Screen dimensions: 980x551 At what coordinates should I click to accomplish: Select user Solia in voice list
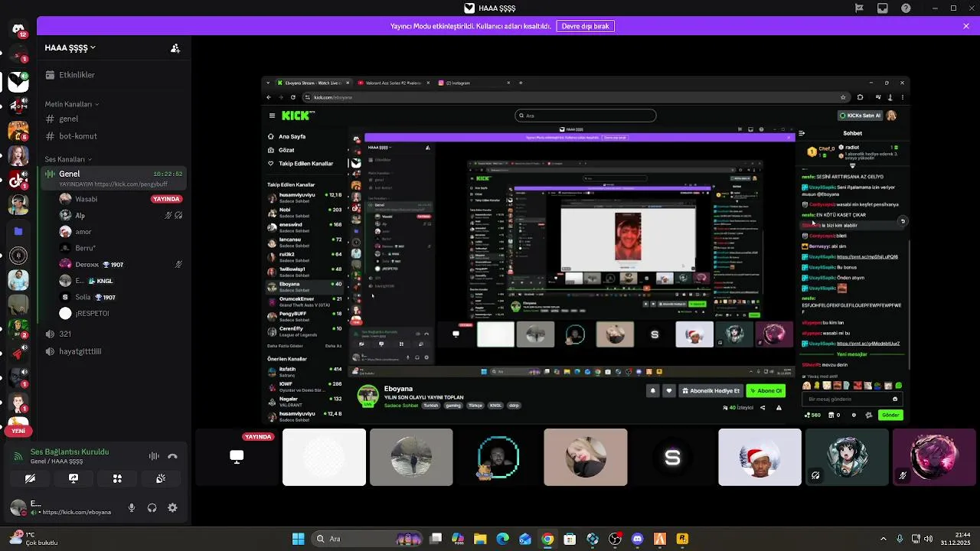[x=121, y=297]
